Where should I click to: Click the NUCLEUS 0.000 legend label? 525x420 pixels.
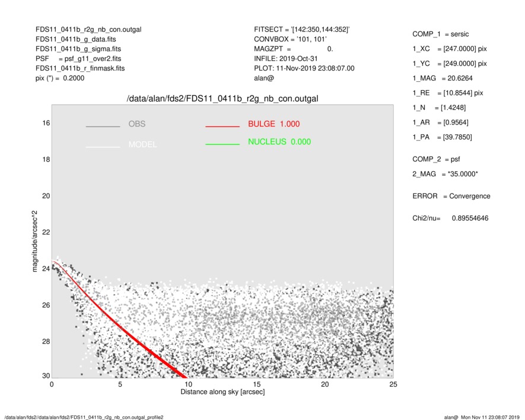coord(279,142)
